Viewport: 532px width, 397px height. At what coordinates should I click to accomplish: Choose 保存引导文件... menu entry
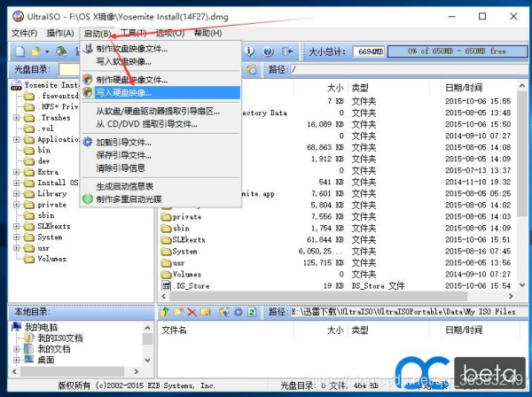[x=160, y=155]
